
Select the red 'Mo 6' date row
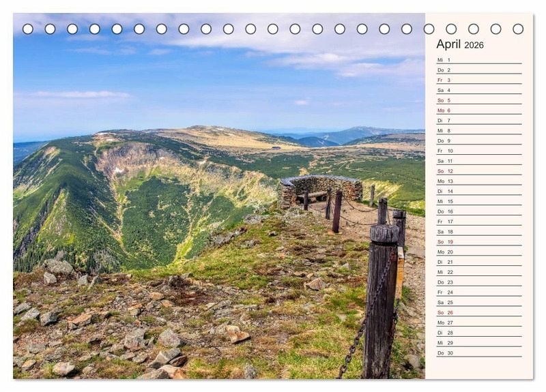(479, 110)
